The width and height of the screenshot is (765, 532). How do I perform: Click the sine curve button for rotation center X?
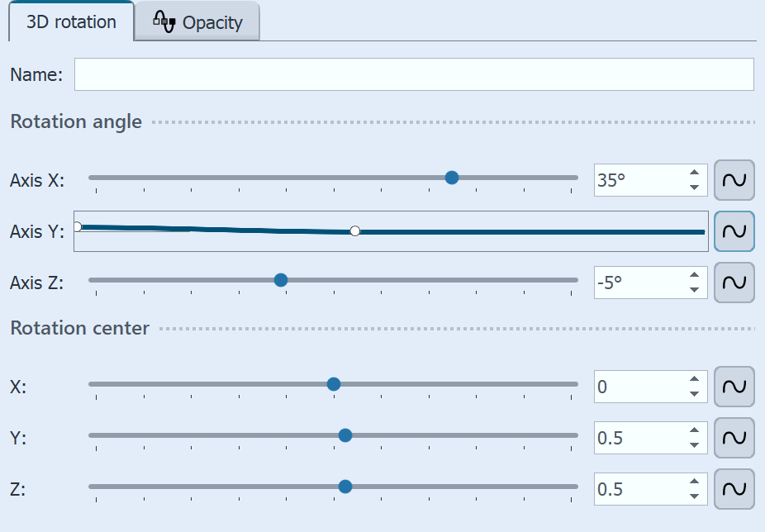(x=734, y=386)
